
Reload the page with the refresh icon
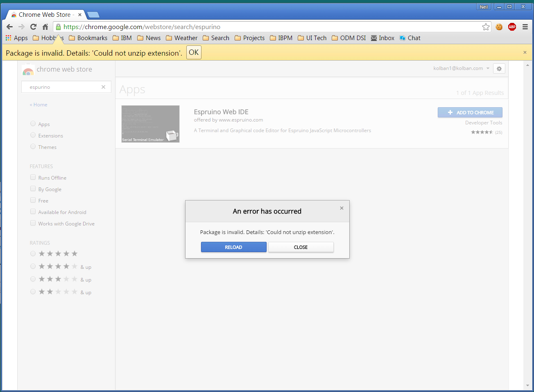tap(34, 27)
